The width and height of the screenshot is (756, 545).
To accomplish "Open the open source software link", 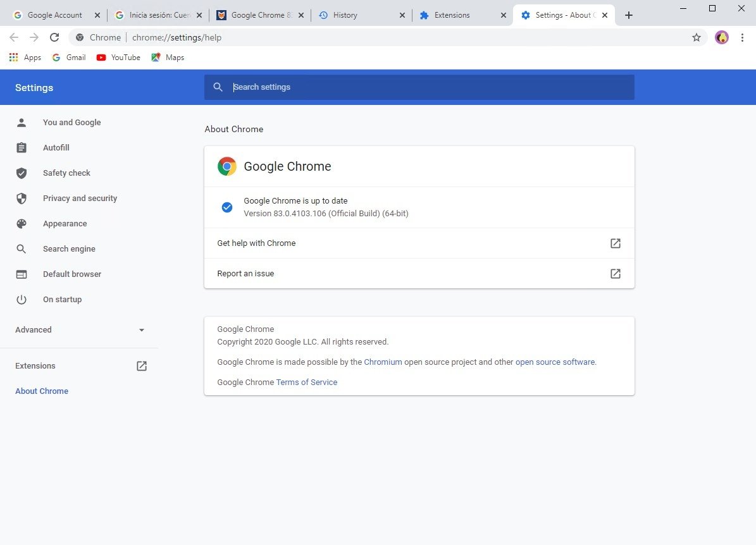I will click(x=555, y=362).
